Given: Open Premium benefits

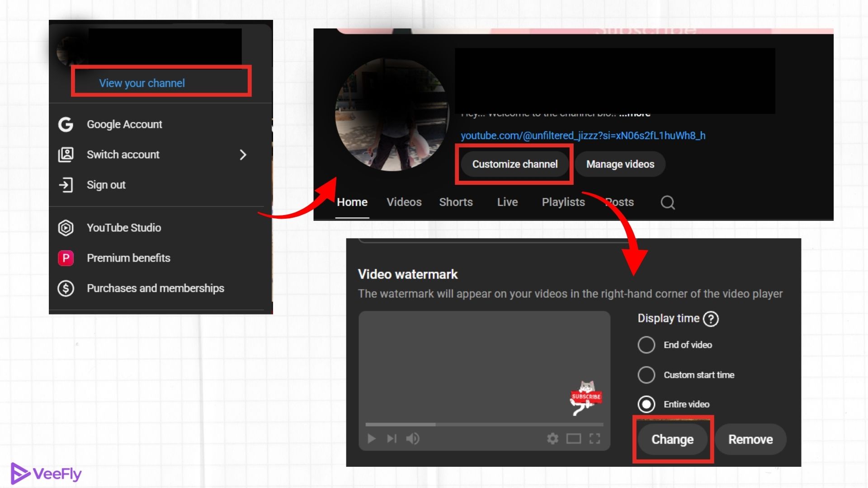Looking at the screenshot, I should coord(128,258).
